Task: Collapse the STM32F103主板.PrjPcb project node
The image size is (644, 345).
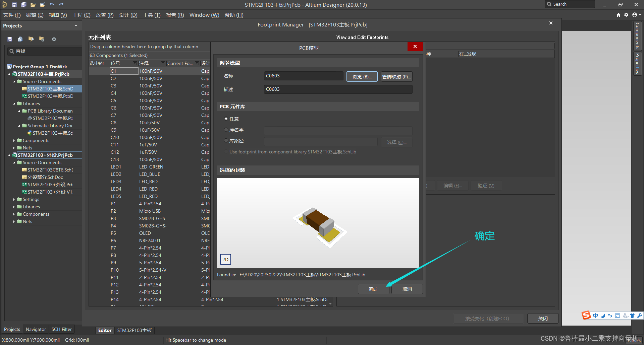Action: (9, 74)
